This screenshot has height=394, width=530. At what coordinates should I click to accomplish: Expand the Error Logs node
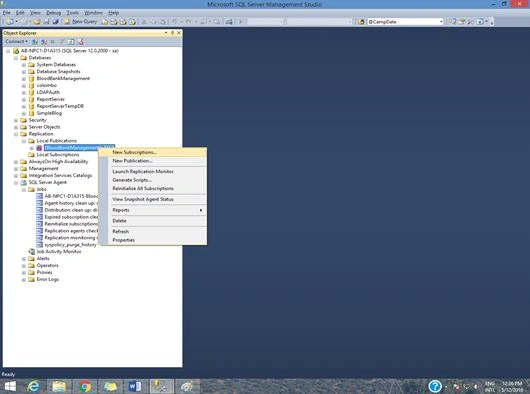[x=24, y=279]
